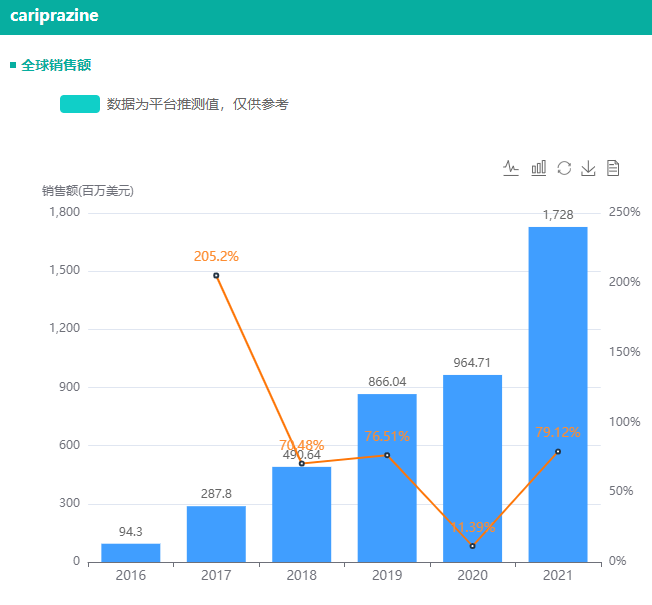Click the 205.2% growth line point
The width and height of the screenshot is (652, 605).
point(216,275)
